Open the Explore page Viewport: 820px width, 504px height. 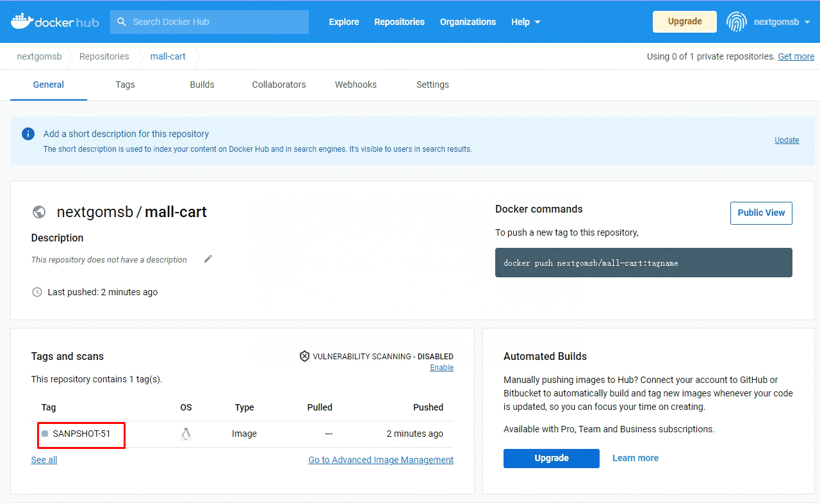344,22
